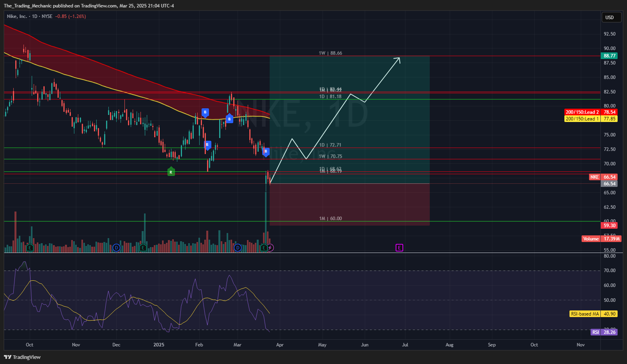Click the purple upcoming earnings E marker

click(x=399, y=247)
